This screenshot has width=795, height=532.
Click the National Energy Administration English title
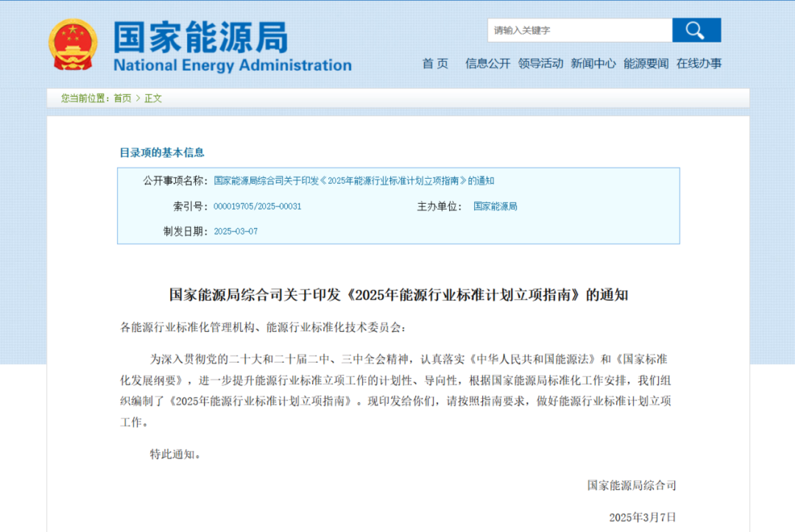tap(232, 65)
